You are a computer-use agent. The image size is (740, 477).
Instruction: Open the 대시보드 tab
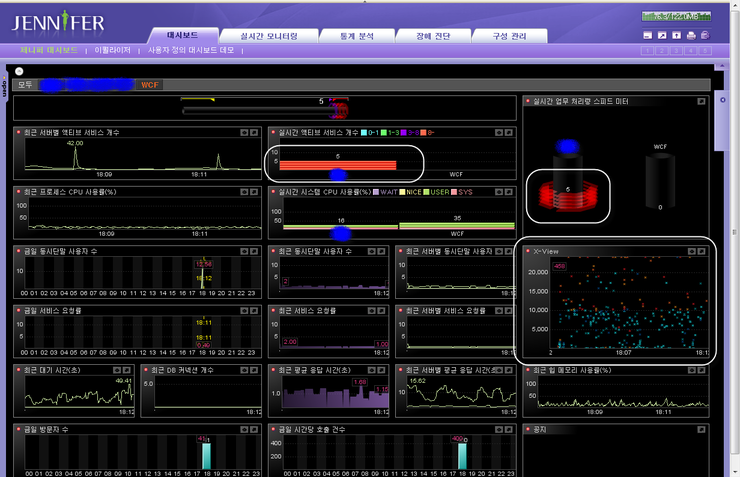[183, 35]
